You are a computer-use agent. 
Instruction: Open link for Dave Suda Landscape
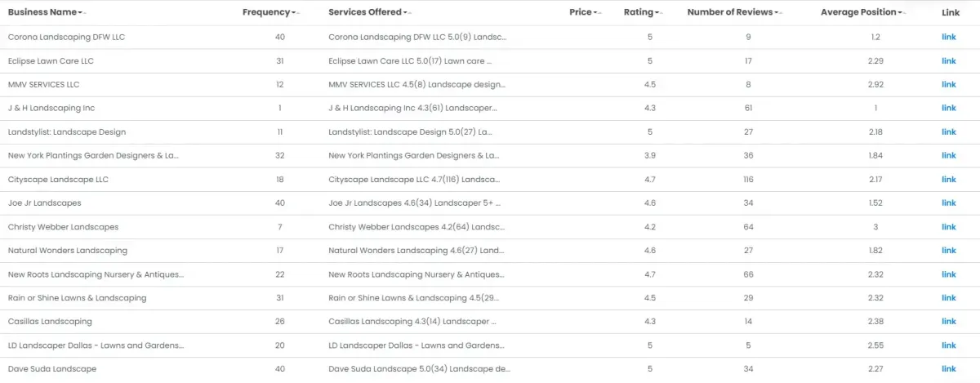coord(948,369)
